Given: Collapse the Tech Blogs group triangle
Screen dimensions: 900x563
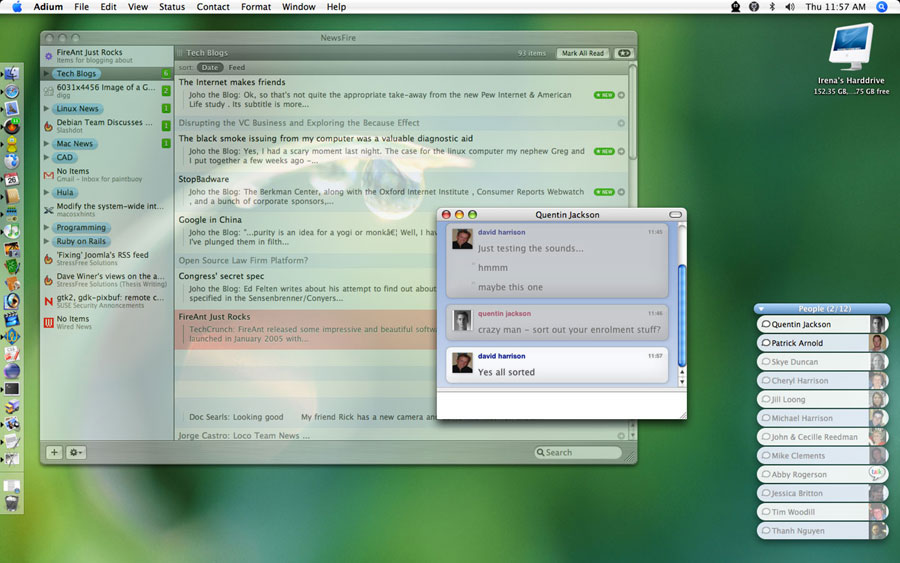Looking at the screenshot, I should (x=46, y=73).
